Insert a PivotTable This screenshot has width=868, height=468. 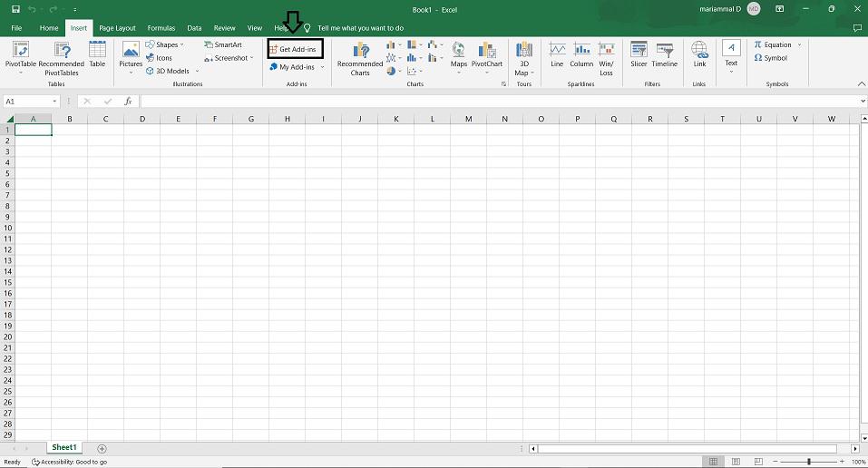pos(20,55)
